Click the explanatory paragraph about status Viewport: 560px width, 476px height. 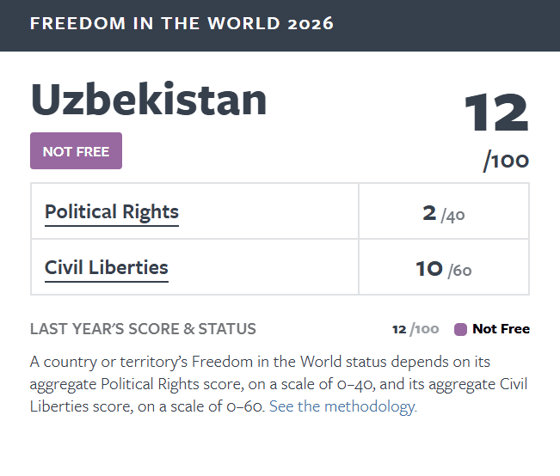point(279,384)
